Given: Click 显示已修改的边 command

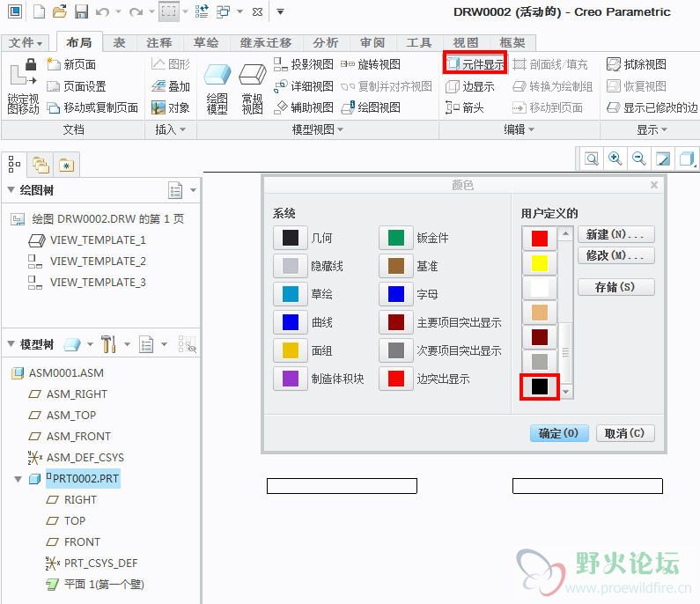Looking at the screenshot, I should point(652,107).
